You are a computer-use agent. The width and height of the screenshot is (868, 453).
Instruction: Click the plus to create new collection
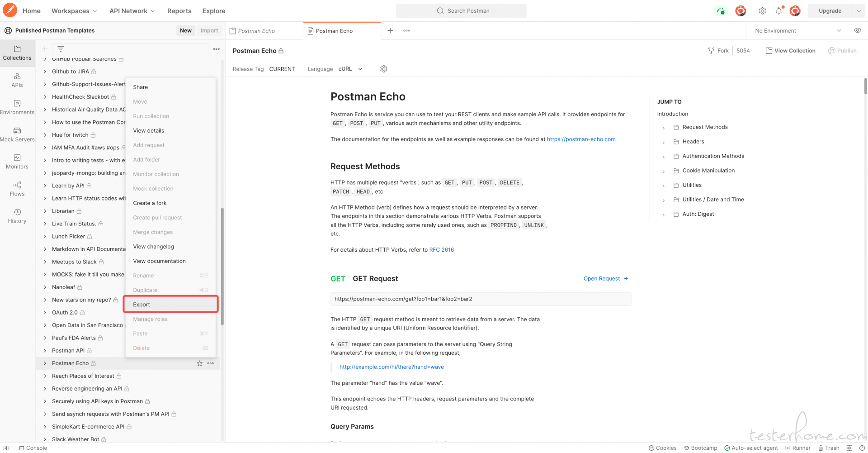point(45,49)
